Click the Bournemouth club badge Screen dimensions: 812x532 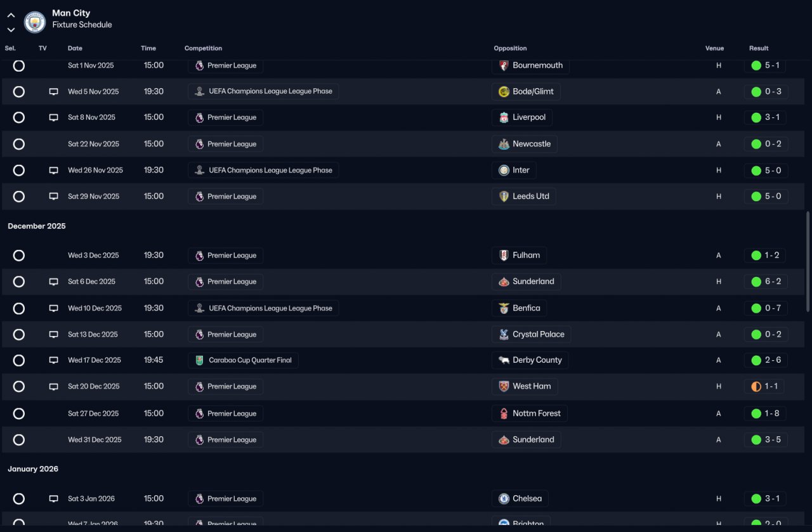click(504, 65)
